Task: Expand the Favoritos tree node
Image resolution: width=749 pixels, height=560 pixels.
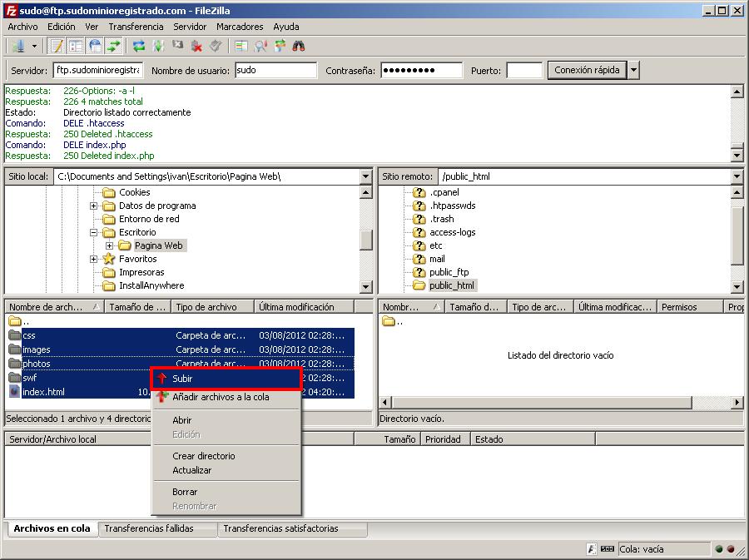Action: [93, 260]
